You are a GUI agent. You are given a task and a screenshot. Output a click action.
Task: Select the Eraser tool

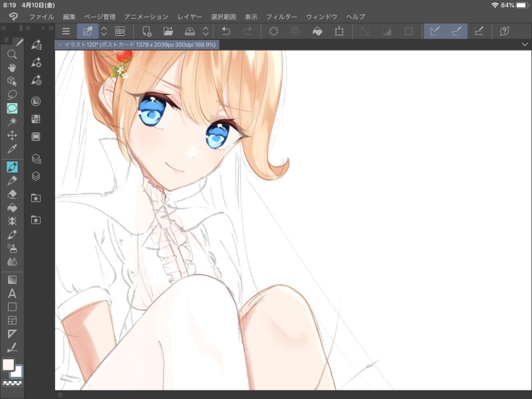[12, 194]
